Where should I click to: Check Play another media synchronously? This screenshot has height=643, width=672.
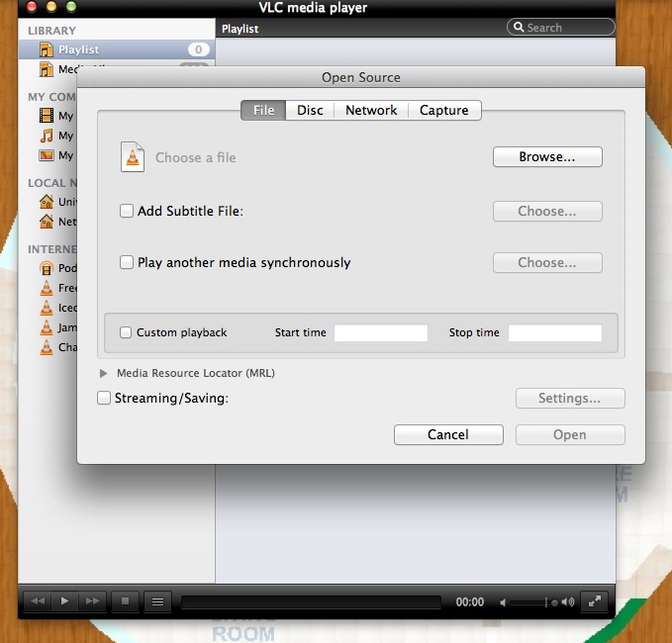(127, 262)
